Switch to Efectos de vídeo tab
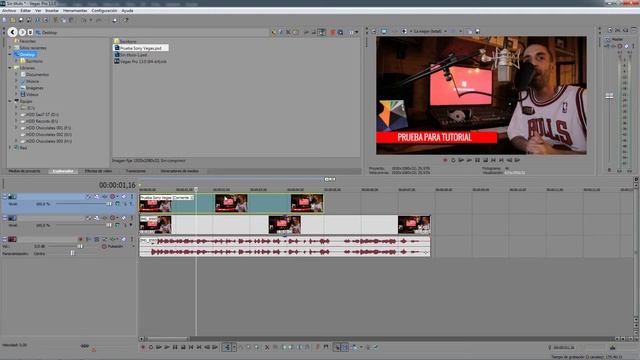 (98, 171)
